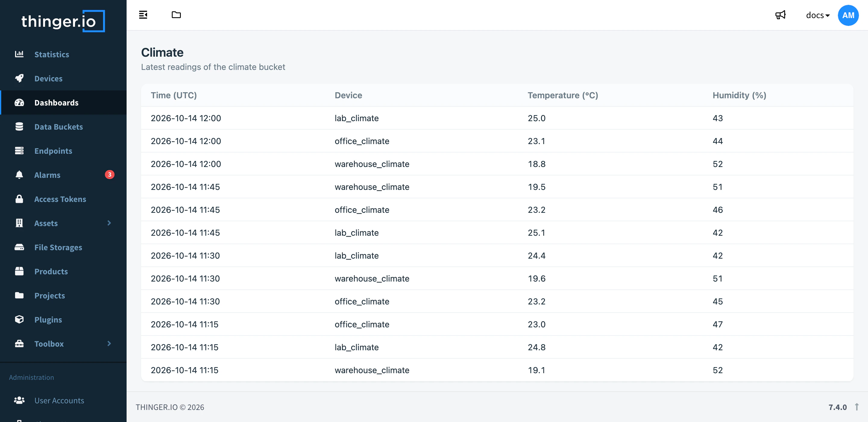
Task: Open the Projects page
Action: point(63,295)
